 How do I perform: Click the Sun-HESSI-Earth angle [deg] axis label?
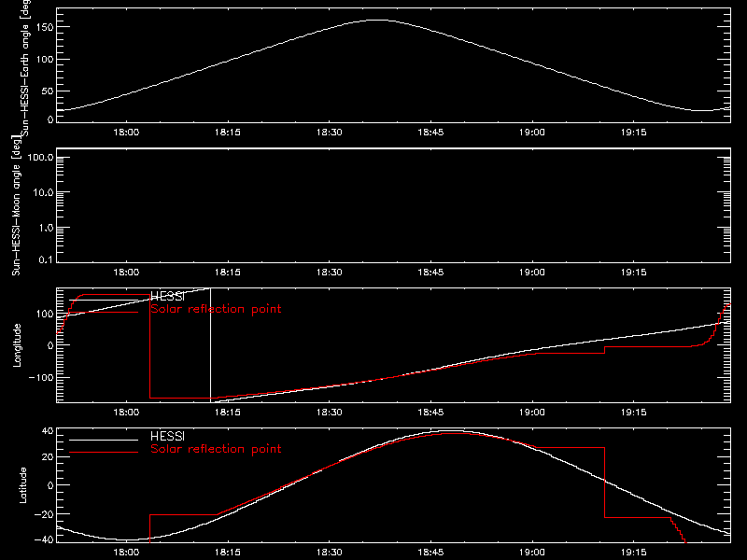point(25,66)
